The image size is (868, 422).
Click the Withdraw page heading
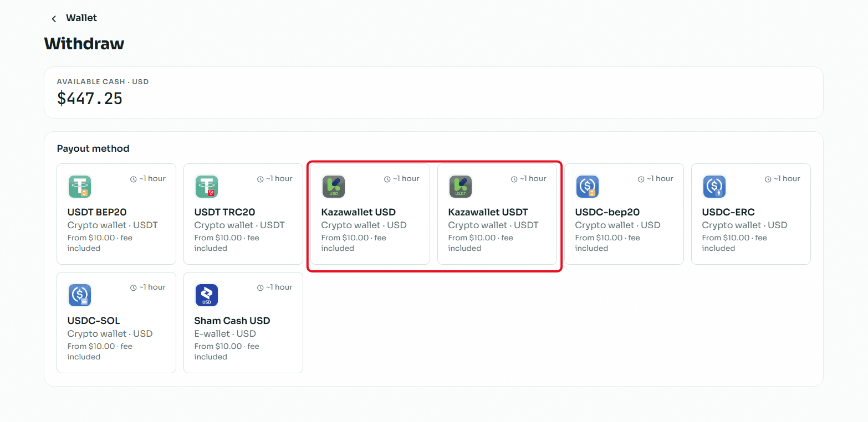tap(84, 44)
